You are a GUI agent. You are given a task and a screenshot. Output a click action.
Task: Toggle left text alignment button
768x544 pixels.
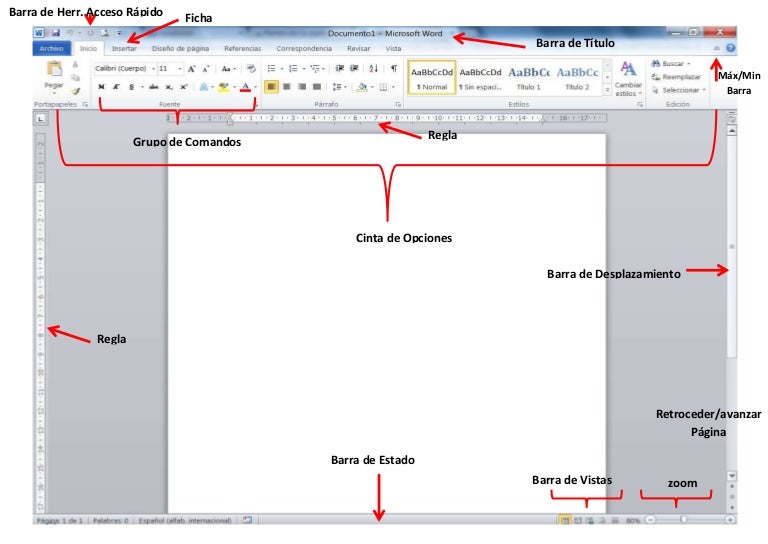271,87
